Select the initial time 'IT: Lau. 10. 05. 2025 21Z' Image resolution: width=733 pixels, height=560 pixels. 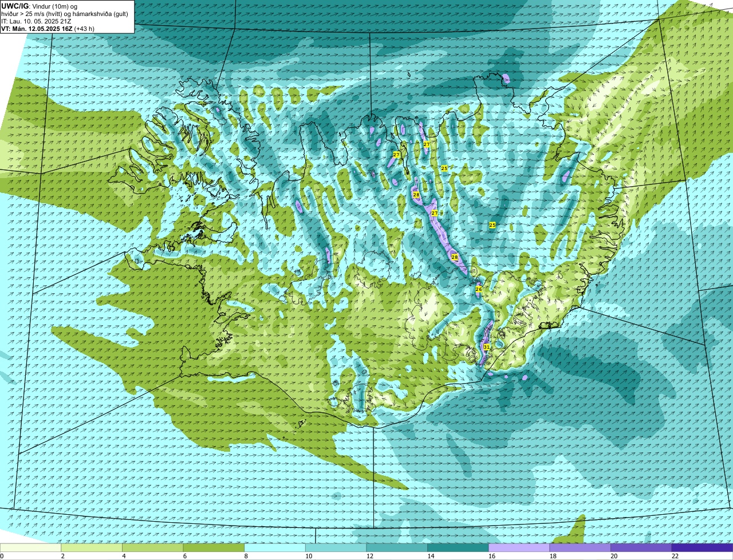click(x=37, y=21)
